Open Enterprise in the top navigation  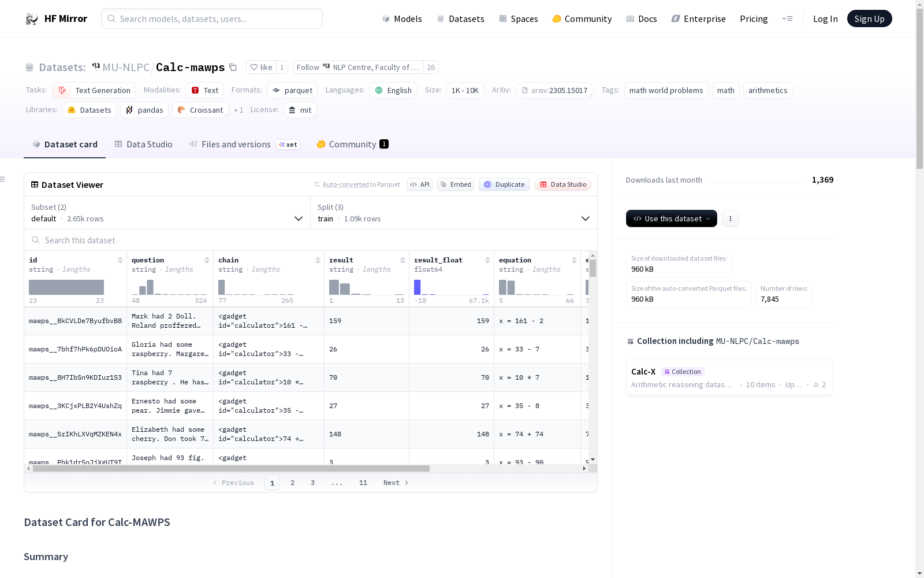click(x=698, y=18)
